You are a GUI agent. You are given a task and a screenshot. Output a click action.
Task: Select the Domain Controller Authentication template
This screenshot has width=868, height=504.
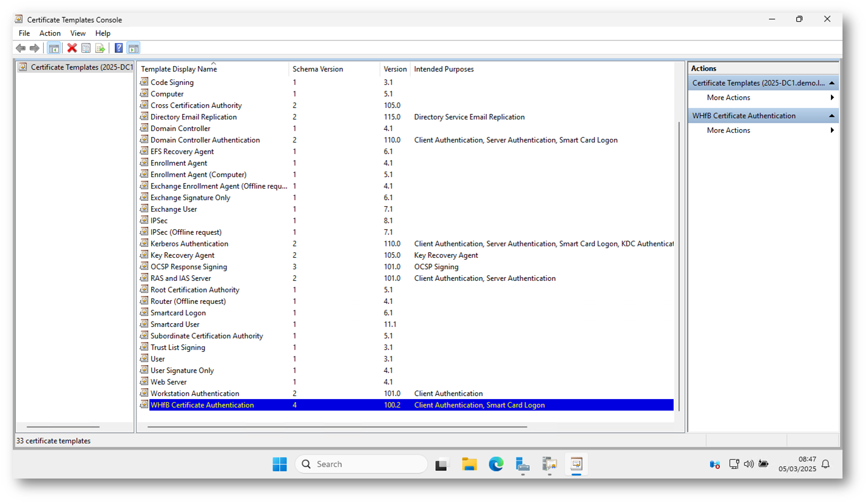coord(205,139)
